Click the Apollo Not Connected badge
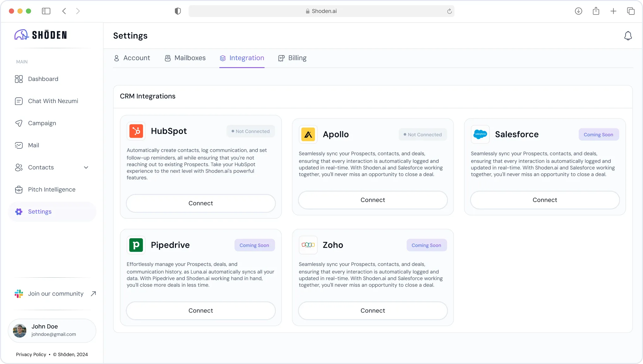 [423, 135]
